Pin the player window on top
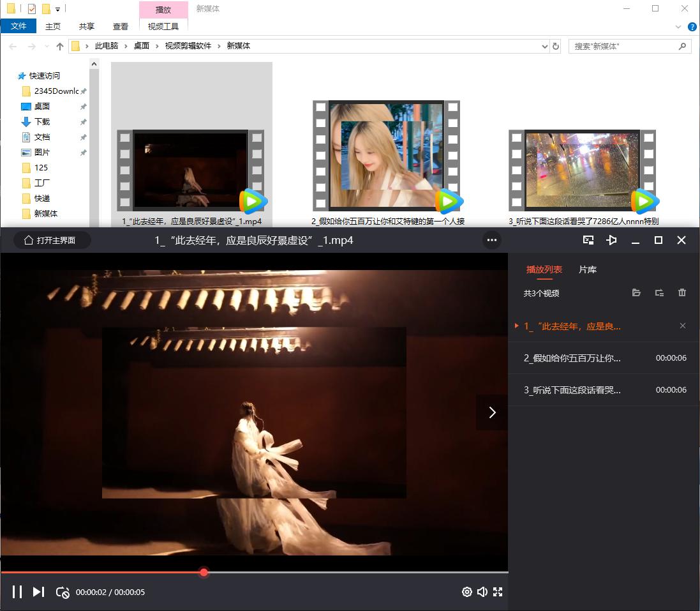 click(611, 240)
